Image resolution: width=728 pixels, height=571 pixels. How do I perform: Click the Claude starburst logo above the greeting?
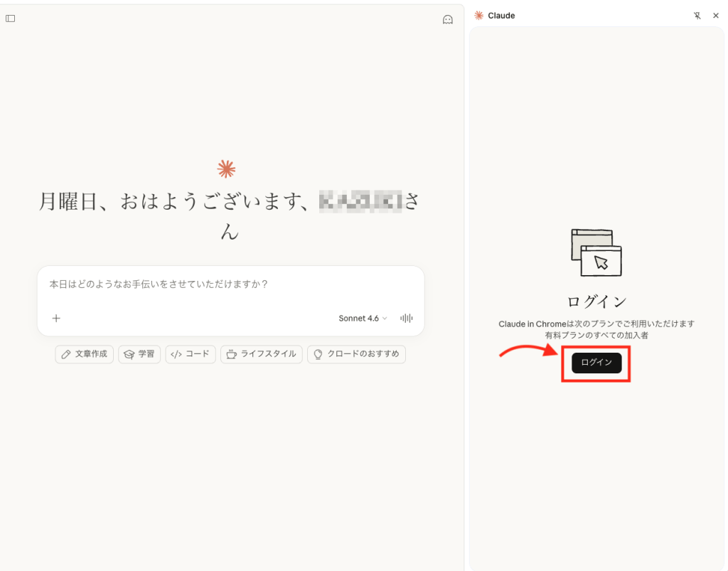coord(226,169)
